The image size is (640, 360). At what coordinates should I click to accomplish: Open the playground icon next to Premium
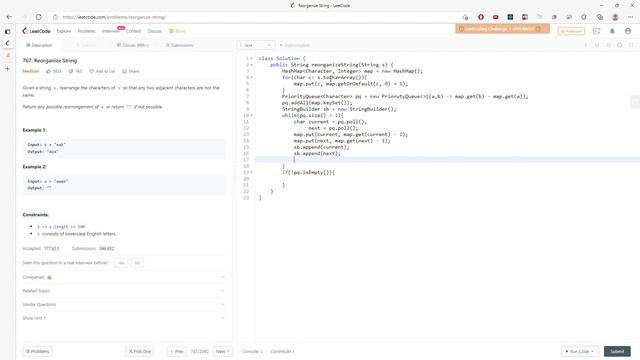[596, 31]
